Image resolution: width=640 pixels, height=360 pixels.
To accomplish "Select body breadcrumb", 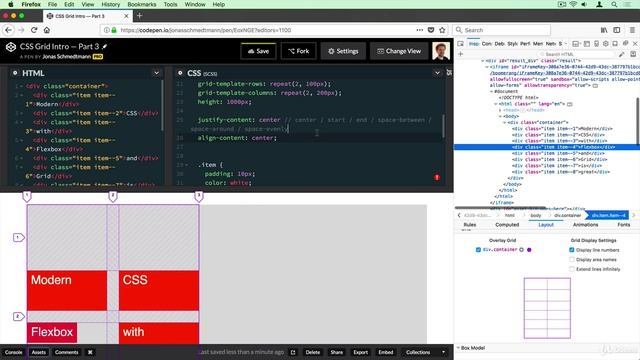I will click(x=536, y=215).
